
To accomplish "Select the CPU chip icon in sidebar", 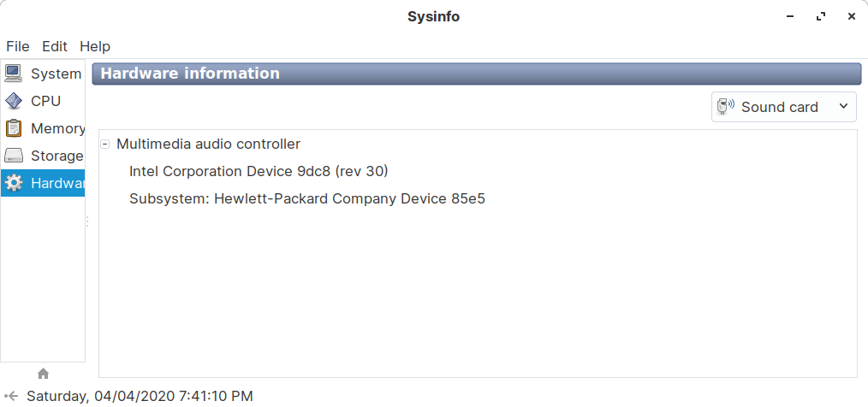I will [14, 101].
